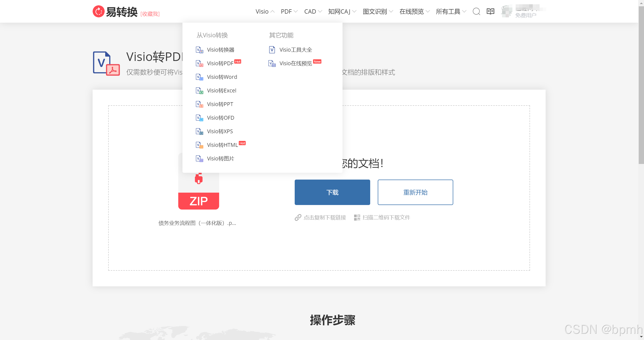Click the [收藏我] bookmark link
The image size is (644, 340).
click(x=150, y=14)
